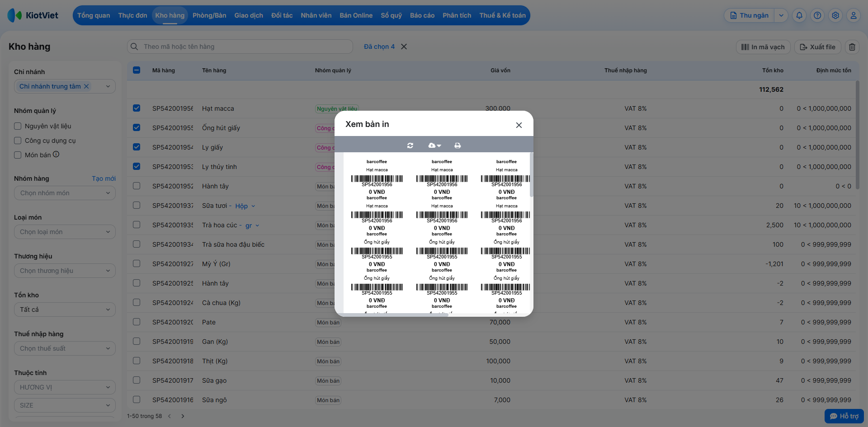This screenshot has width=868, height=427.
Task: Open the Bán Online menu
Action: [x=356, y=15]
